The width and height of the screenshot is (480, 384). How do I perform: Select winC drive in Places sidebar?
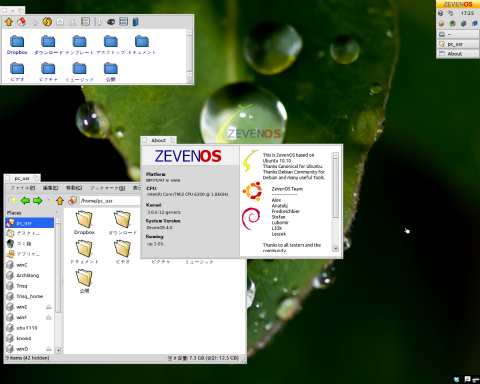pyautogui.click(x=29, y=265)
